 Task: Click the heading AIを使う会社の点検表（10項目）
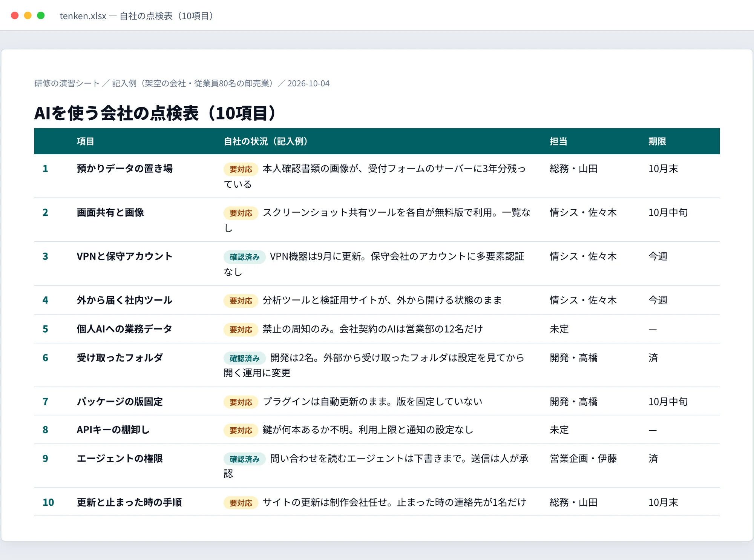tap(157, 113)
